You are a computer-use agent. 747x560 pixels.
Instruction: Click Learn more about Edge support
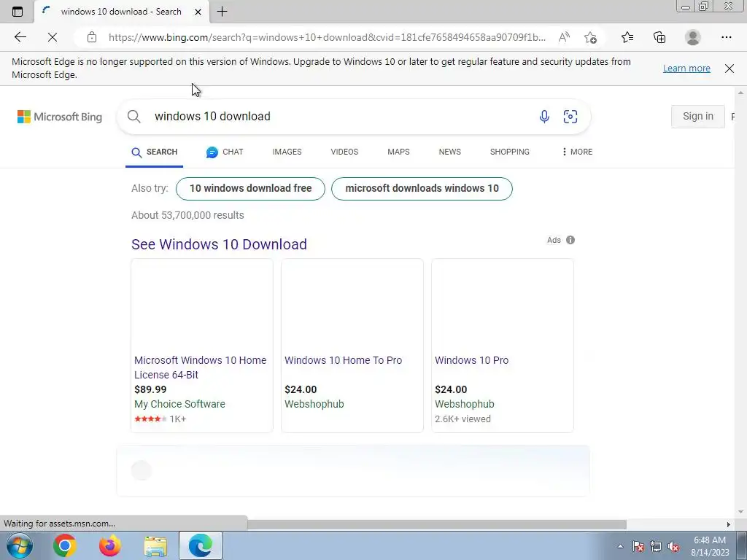pyautogui.click(x=686, y=68)
